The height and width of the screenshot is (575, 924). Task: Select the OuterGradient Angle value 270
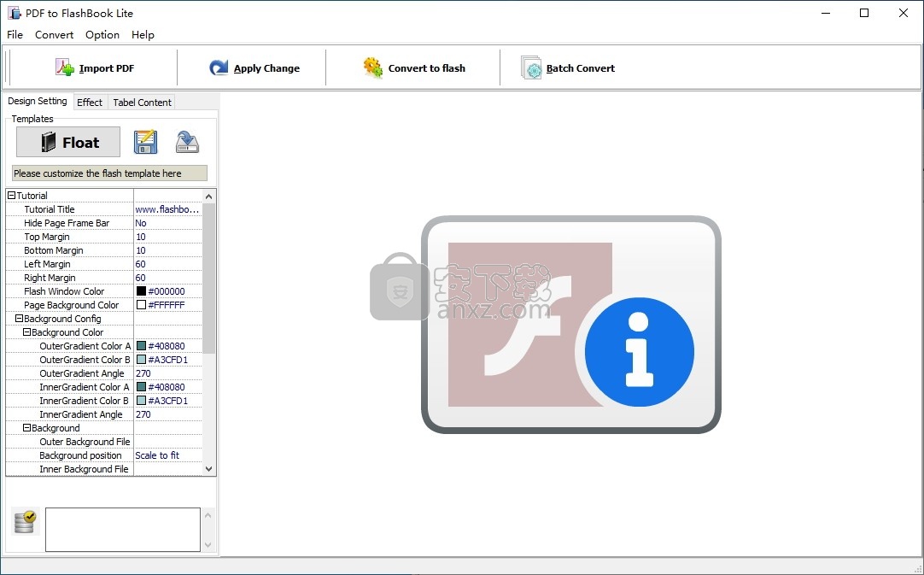tap(168, 373)
